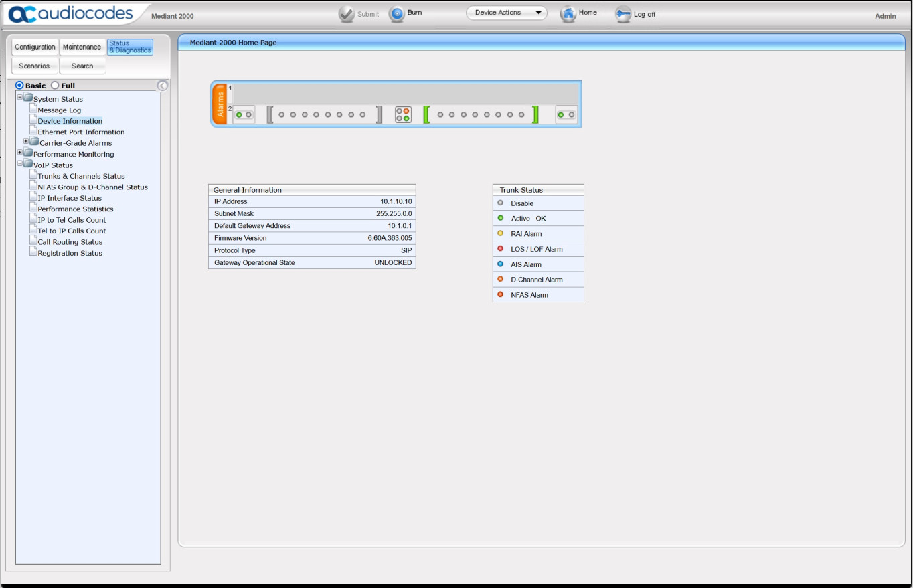Viewport: 913px width, 588px height.
Task: Click the Submit button label
Action: point(368,14)
